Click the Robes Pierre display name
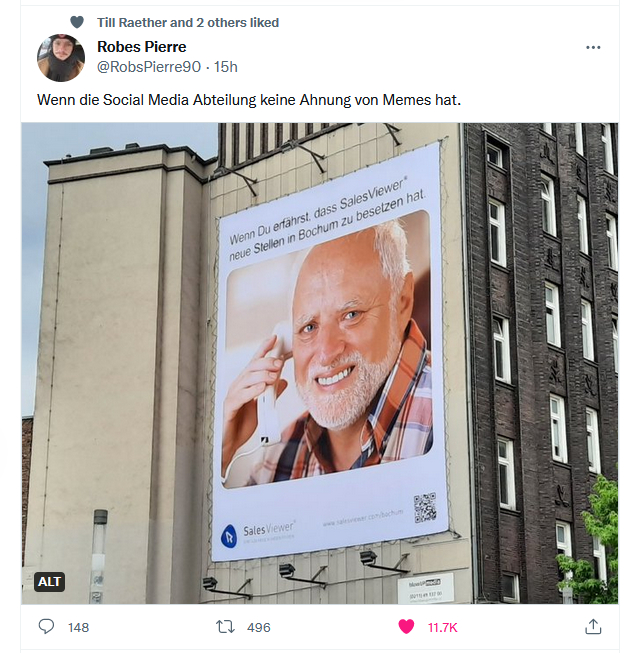 [x=142, y=47]
